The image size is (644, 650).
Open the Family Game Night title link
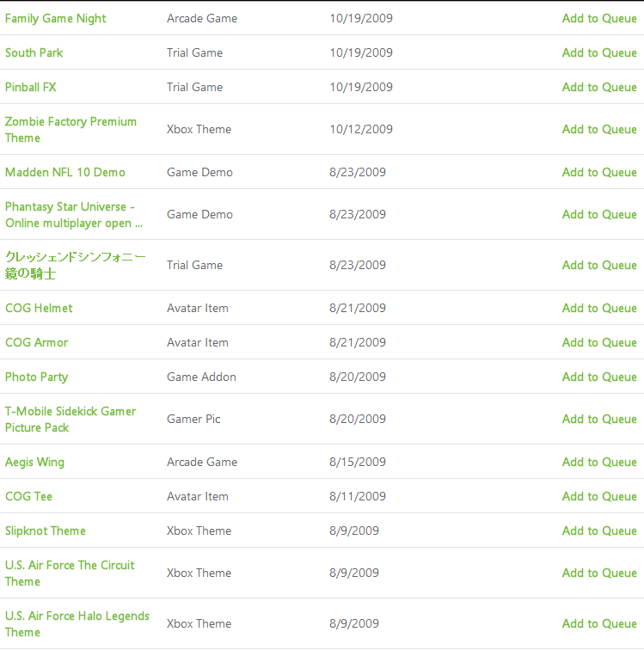56,19
